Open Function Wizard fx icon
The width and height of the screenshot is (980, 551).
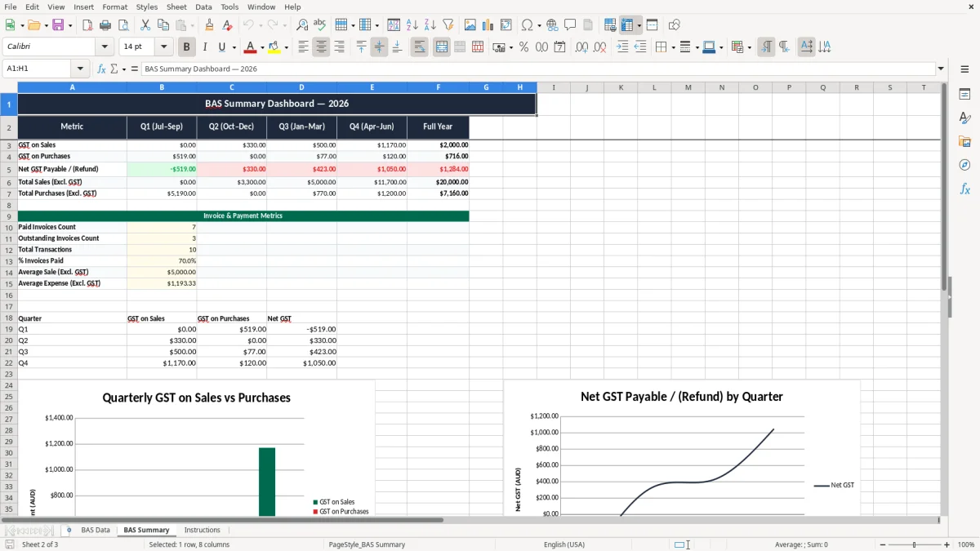pyautogui.click(x=101, y=69)
